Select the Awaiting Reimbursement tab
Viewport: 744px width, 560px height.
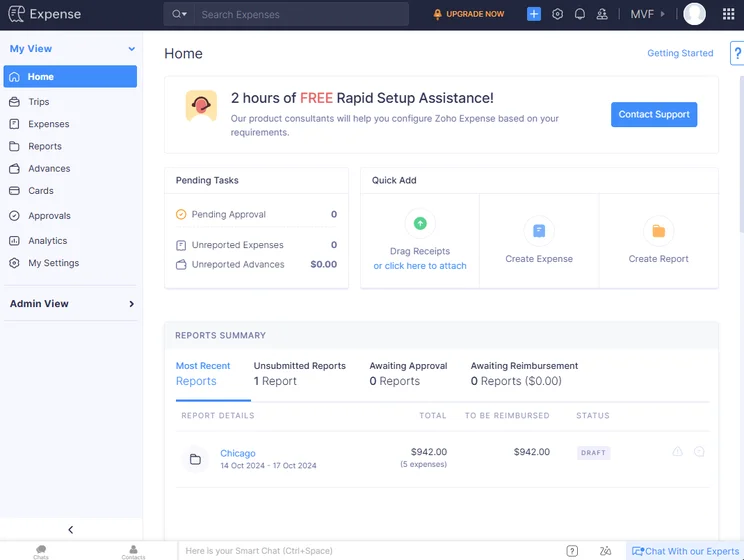[524, 373]
